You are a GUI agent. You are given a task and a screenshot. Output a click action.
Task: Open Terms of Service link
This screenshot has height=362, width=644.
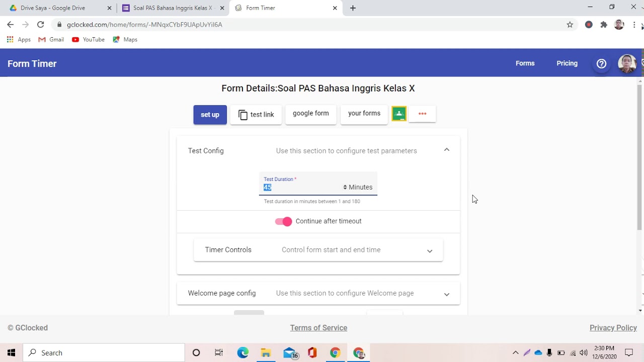coord(318,328)
